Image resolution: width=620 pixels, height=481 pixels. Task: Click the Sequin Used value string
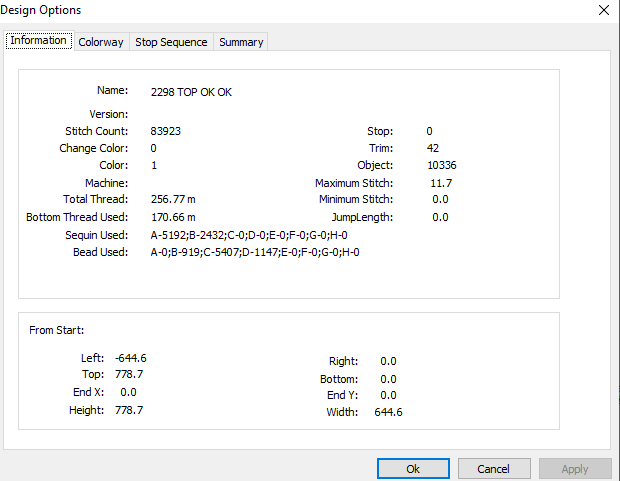point(249,235)
